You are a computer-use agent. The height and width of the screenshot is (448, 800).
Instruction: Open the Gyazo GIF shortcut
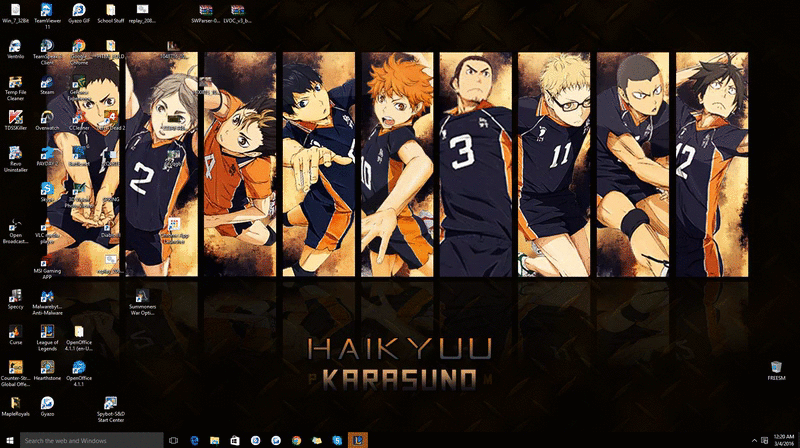click(x=79, y=14)
